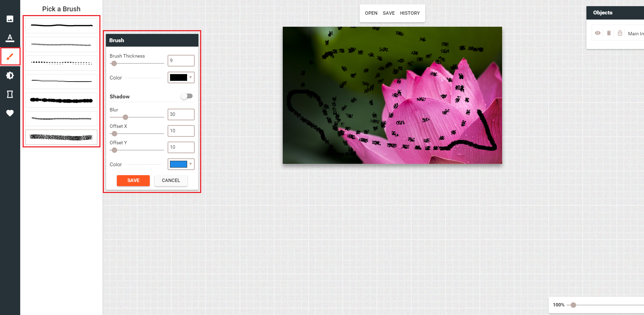Click the top-bar SAVE menu item
Viewport: 644px width, 315px height.
(x=389, y=13)
